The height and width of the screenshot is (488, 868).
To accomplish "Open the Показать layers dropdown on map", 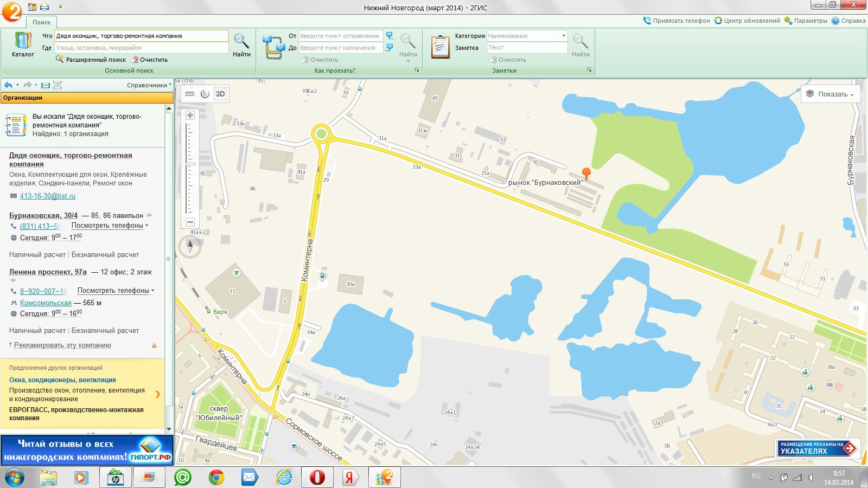I will (x=831, y=94).
